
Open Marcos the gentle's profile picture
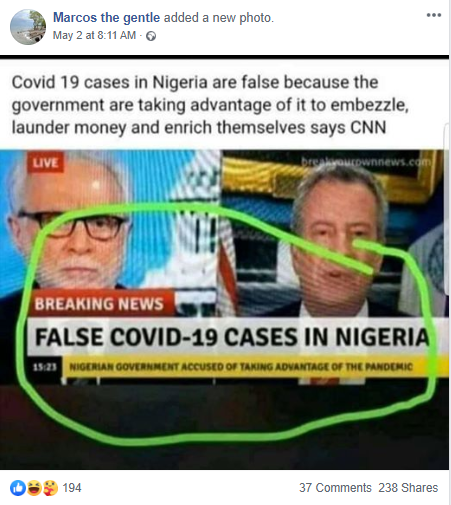pyautogui.click(x=28, y=27)
